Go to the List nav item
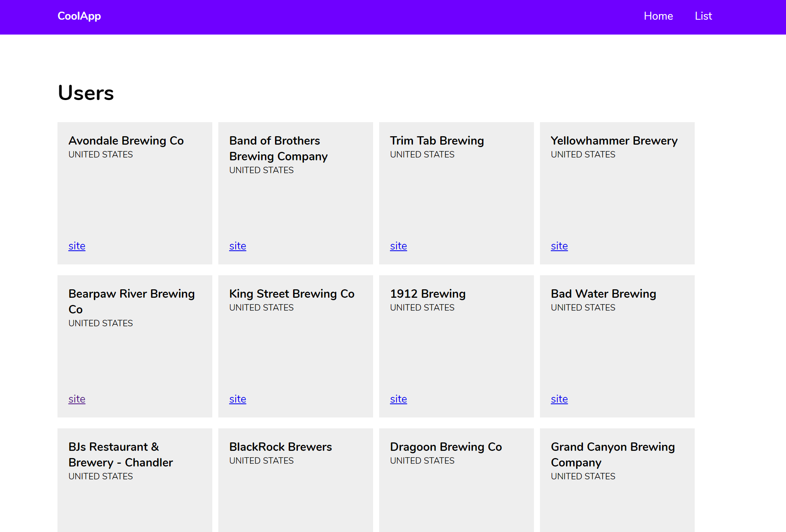786x532 pixels. 703,16
